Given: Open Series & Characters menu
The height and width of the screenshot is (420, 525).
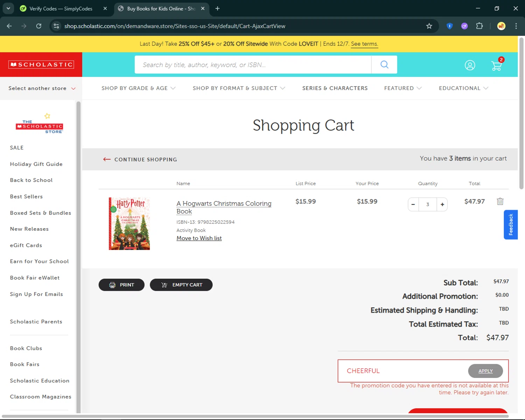Looking at the screenshot, I should 335,88.
